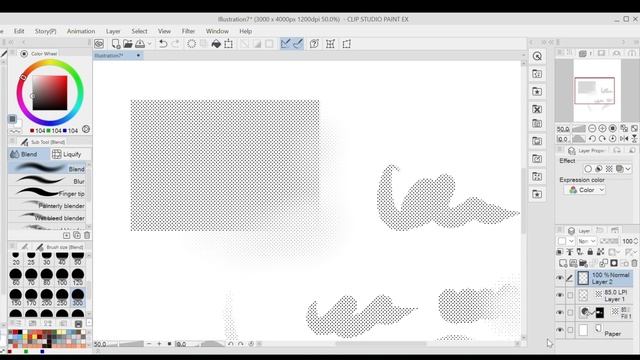
Task: Click Navigator canvas thumbnail preview
Action: (597, 91)
